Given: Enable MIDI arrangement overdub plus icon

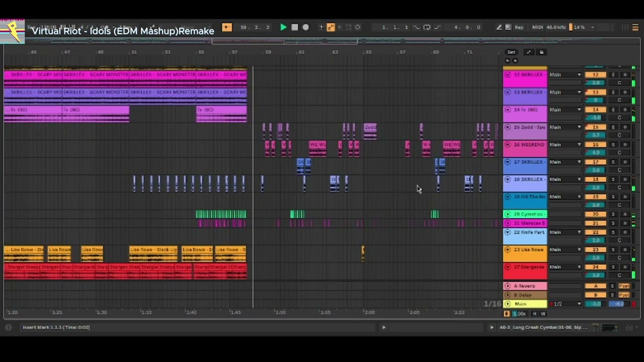Looking at the screenshot, I should click(x=321, y=27).
